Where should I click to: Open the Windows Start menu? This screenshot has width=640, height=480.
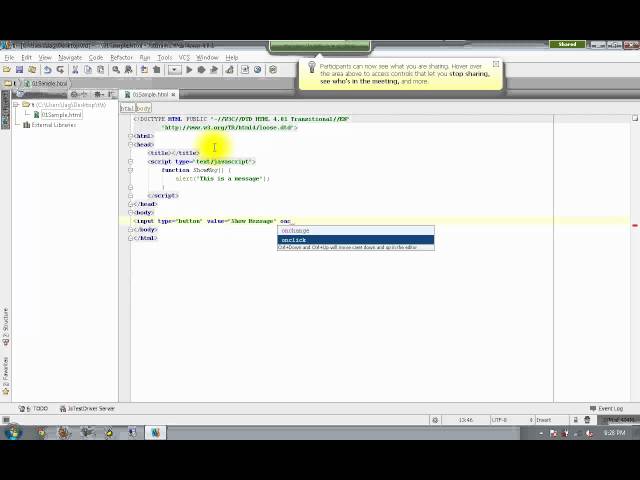(12, 432)
